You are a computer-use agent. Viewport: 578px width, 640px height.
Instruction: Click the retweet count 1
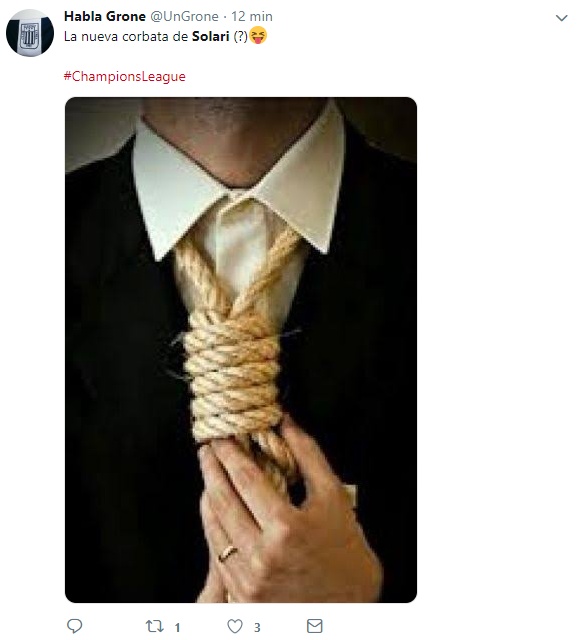click(x=177, y=627)
